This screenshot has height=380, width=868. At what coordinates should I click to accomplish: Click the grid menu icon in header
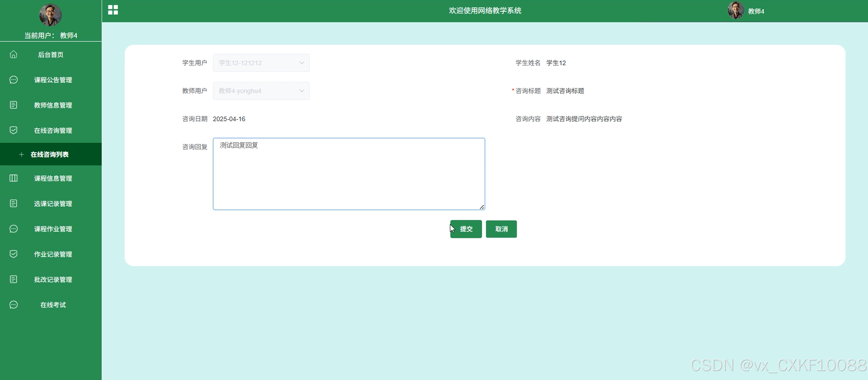[x=113, y=10]
